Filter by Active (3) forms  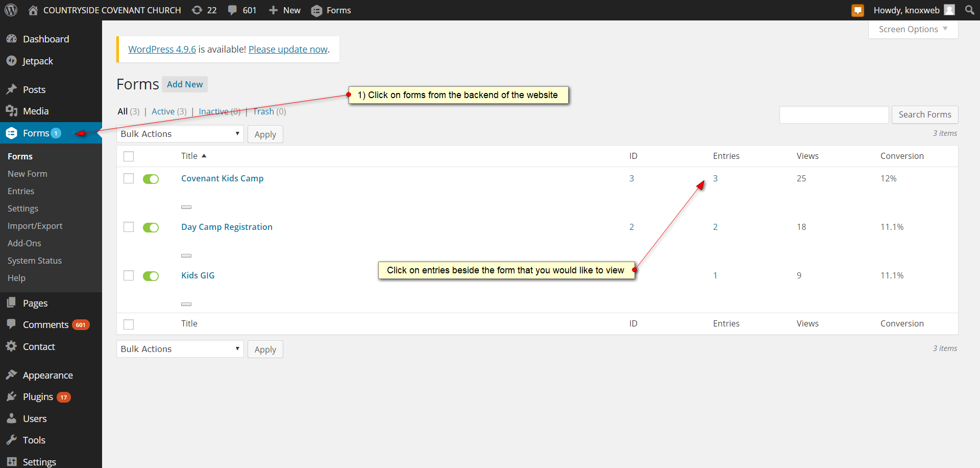tap(169, 111)
